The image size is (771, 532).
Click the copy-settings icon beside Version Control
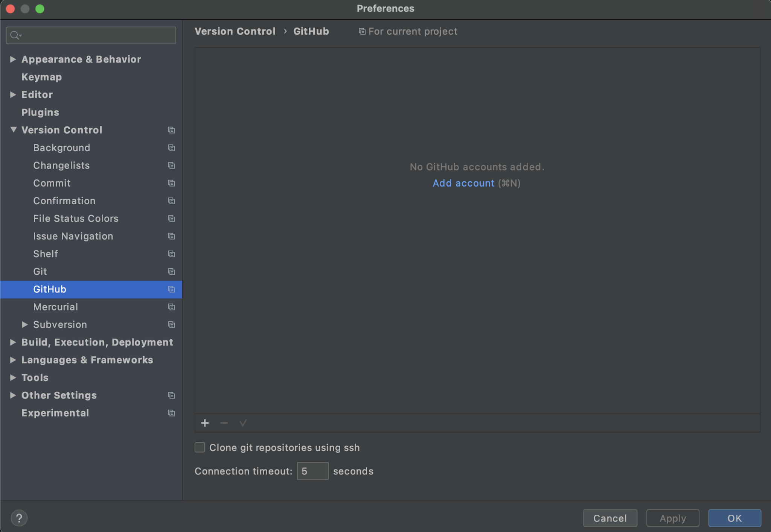coord(171,130)
